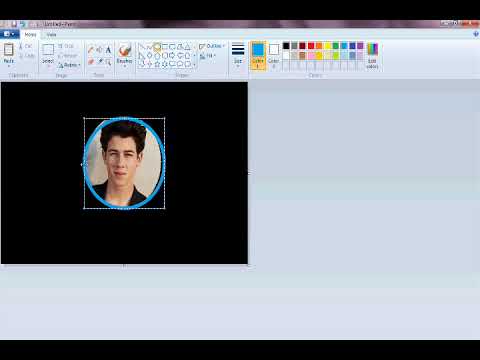Select the Color picker eyedropper tool
480x360 pixels.
(99, 61)
